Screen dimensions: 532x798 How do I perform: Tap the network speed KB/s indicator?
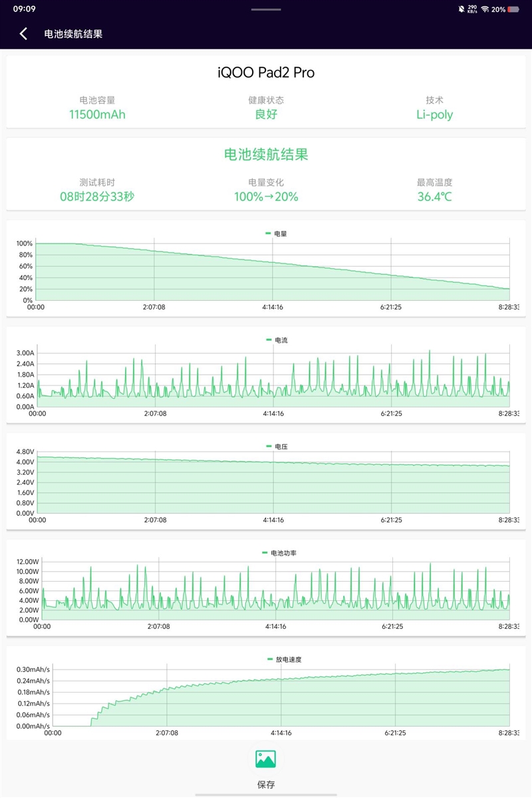pyautogui.click(x=473, y=9)
